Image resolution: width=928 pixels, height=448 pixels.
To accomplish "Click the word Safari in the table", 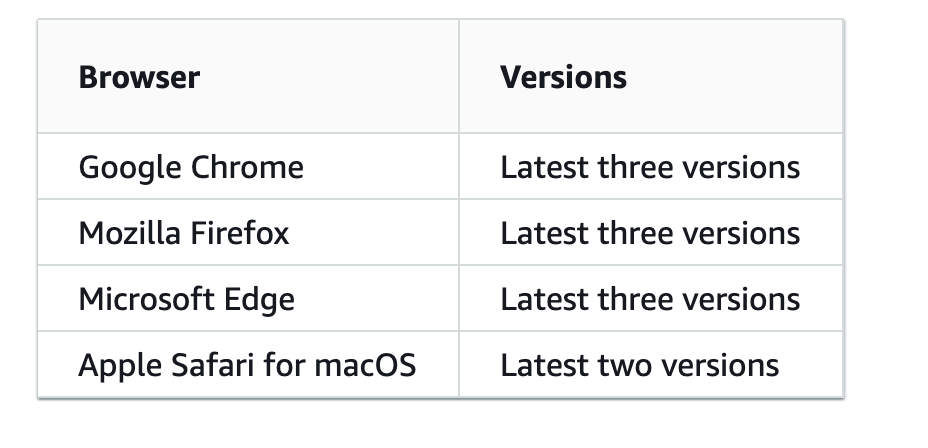I will pos(212,364).
